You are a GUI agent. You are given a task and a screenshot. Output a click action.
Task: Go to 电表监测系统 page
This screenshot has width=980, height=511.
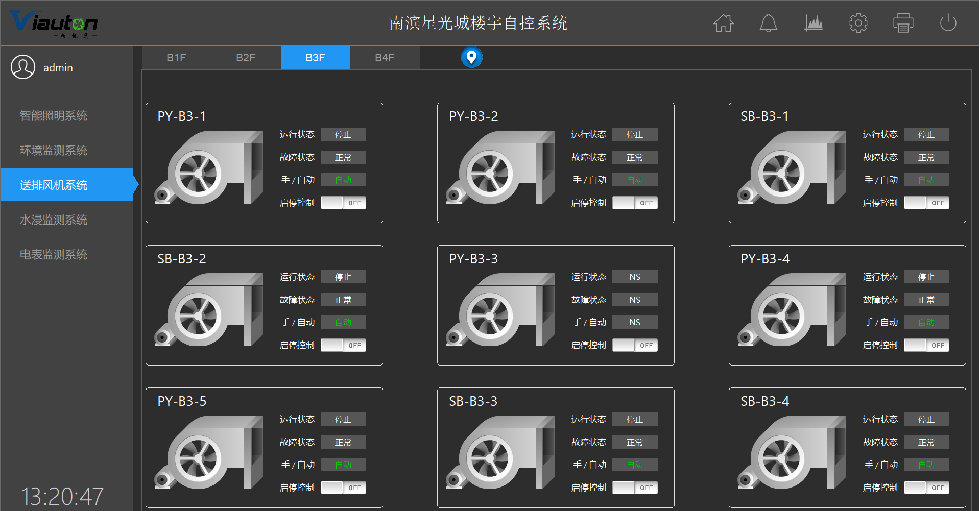(x=54, y=255)
